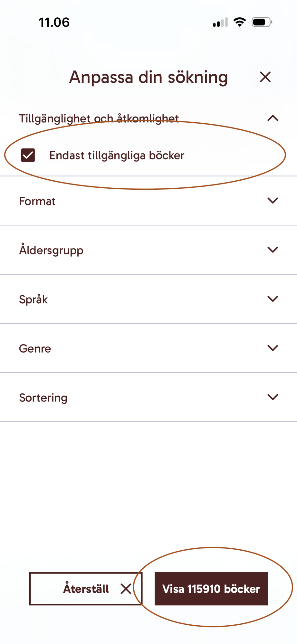Click the Endast tillgängliga böcker label text
This screenshot has width=297, height=644.
click(x=117, y=156)
